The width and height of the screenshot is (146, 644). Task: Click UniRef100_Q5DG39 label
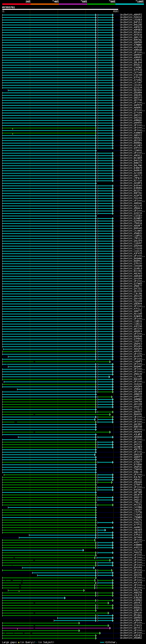(131, 374)
